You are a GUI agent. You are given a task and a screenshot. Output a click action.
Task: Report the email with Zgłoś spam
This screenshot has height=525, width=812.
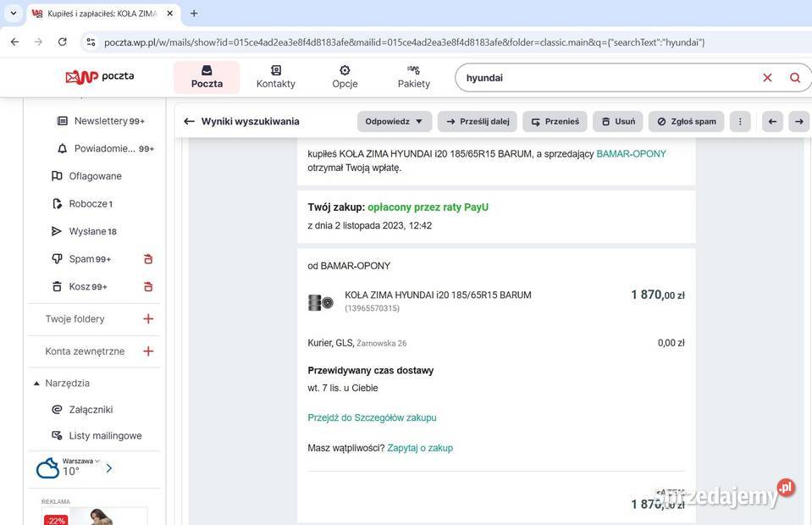[687, 122]
